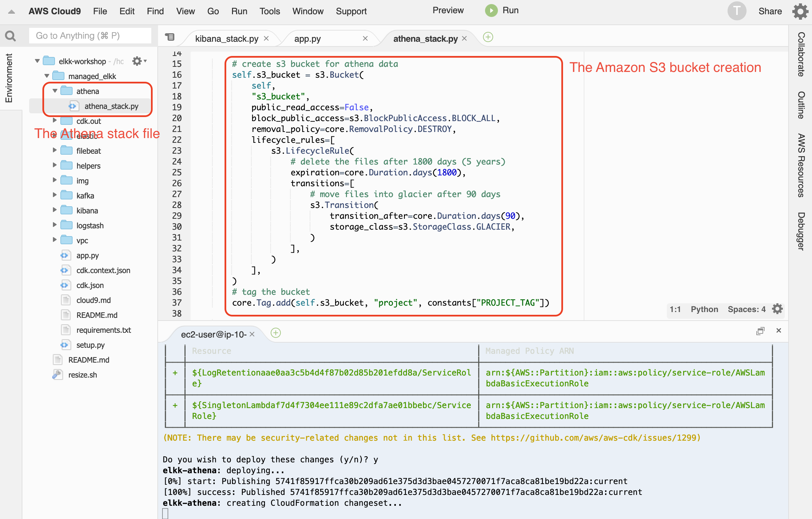Select the inner README.md under managed_elkk
Viewport: 812px width, 519px height.
[97, 315]
